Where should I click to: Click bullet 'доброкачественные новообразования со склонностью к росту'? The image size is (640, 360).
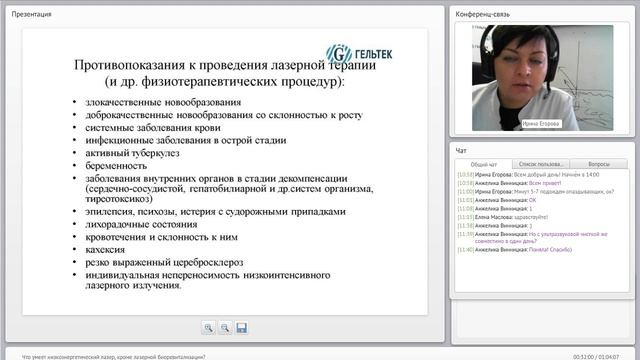click(x=224, y=115)
